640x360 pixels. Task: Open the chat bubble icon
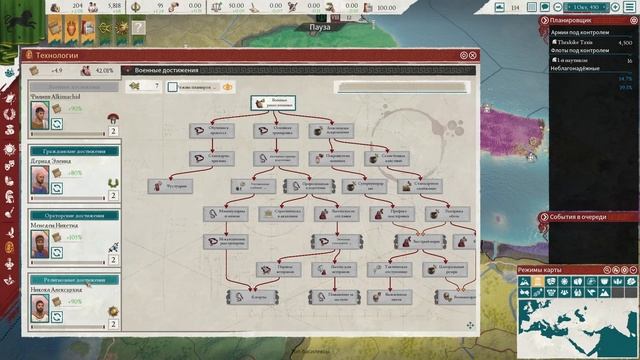(x=544, y=7)
